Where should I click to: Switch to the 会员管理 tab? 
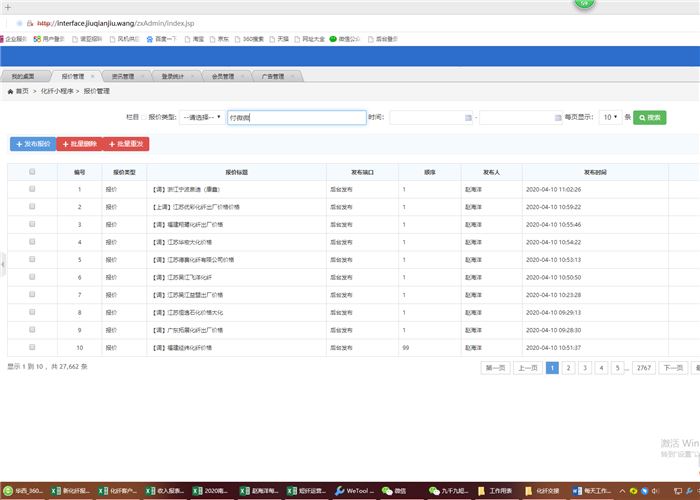pyautogui.click(x=223, y=76)
